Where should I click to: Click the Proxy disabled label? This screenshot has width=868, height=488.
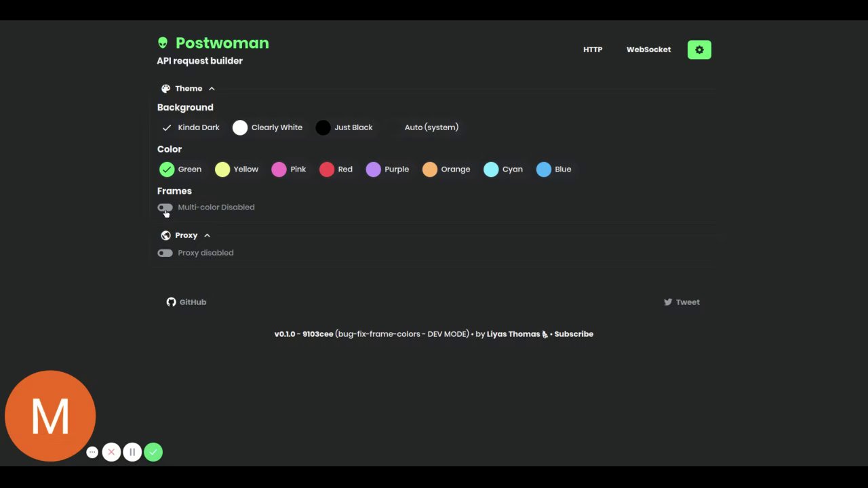[x=205, y=253]
